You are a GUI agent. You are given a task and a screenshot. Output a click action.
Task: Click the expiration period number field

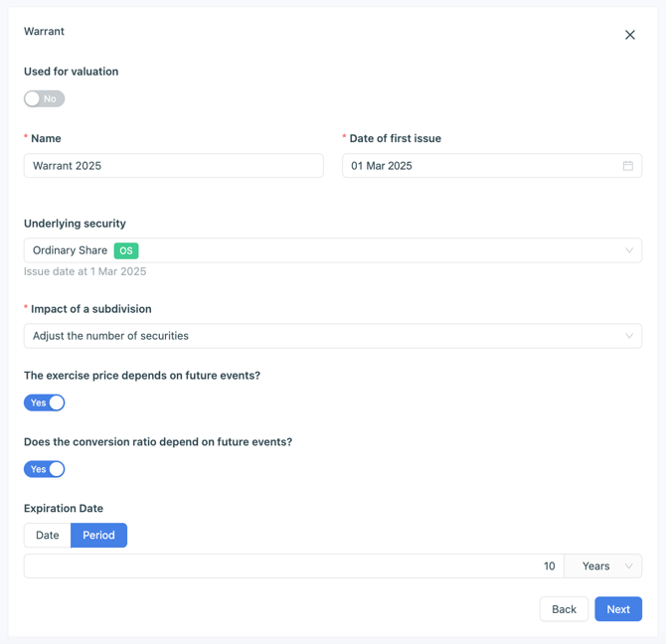(x=294, y=566)
